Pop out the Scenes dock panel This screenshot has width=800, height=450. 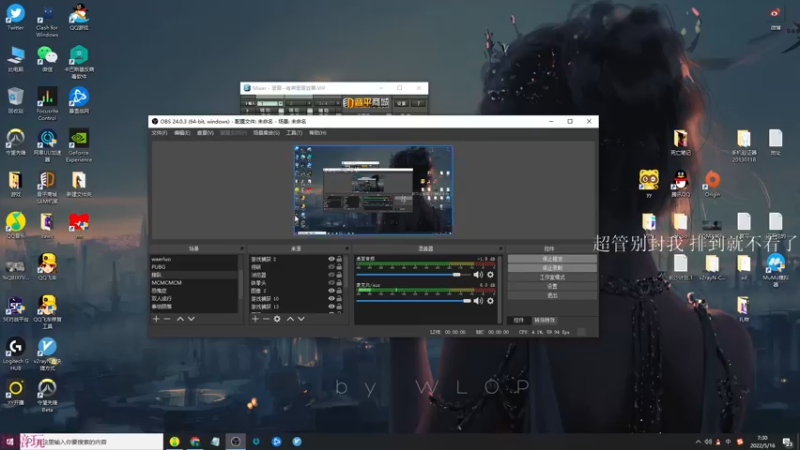pyautogui.click(x=241, y=248)
